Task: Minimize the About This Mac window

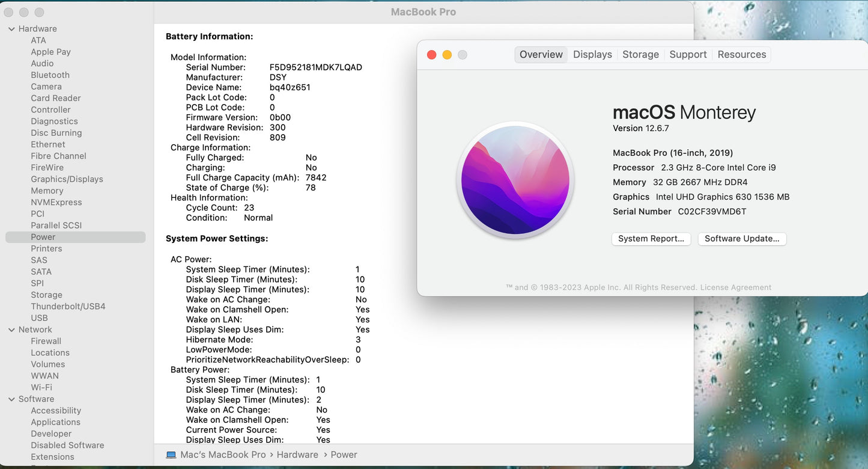Action: tap(447, 55)
